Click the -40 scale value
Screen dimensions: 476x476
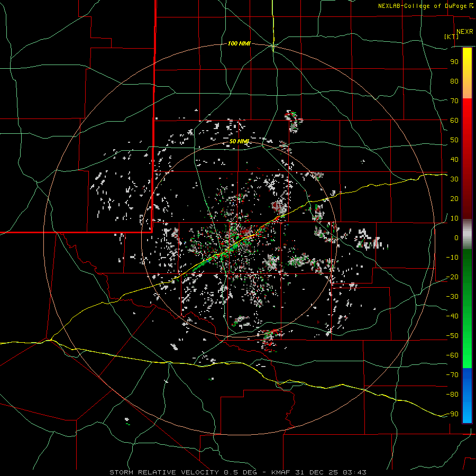coord(452,316)
